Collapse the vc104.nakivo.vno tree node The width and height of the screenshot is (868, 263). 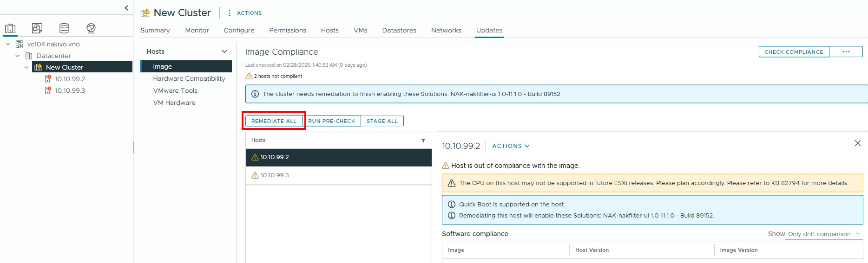pos(8,44)
